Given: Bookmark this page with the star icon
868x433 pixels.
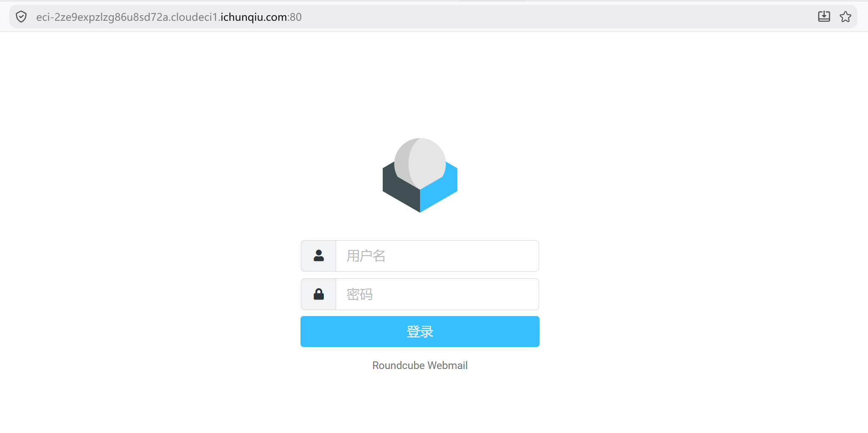Looking at the screenshot, I should click(x=846, y=17).
